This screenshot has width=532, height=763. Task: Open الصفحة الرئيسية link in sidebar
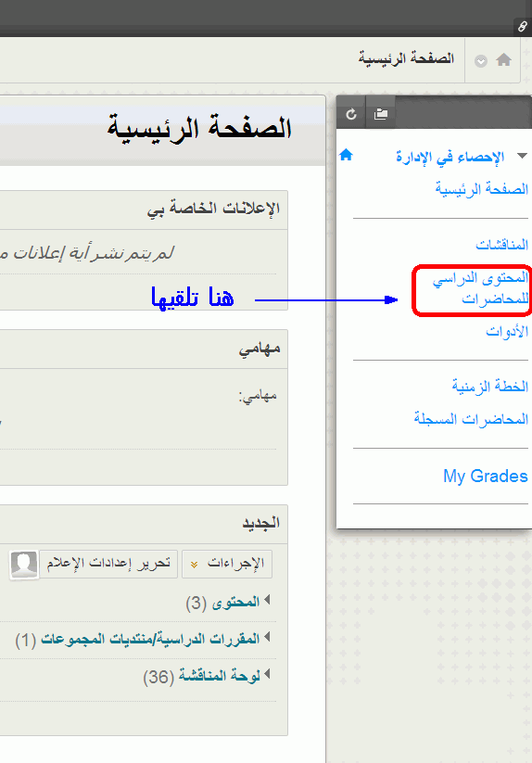click(481, 188)
